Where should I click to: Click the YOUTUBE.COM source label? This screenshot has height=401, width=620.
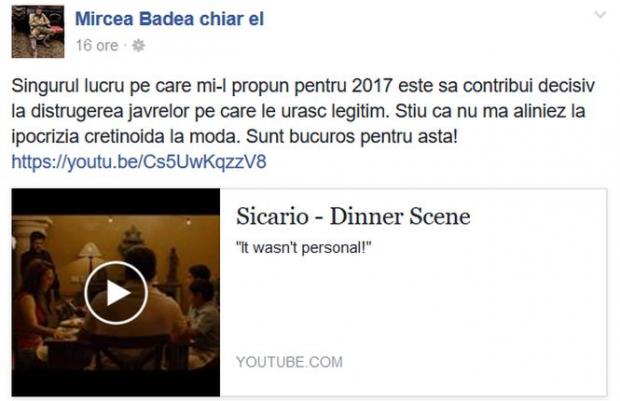click(x=289, y=362)
